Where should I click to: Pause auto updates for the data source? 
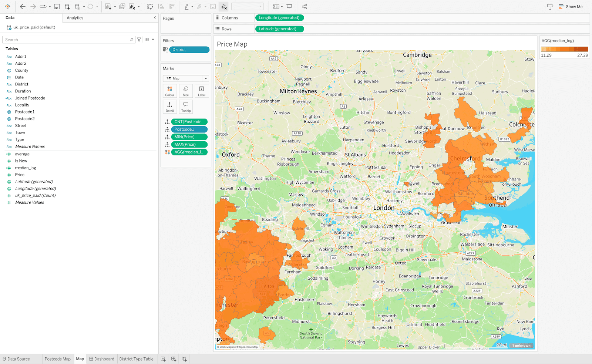click(77, 7)
